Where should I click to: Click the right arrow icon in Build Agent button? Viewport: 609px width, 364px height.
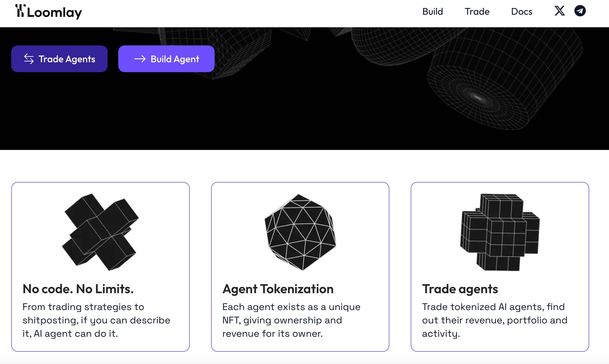tap(140, 59)
